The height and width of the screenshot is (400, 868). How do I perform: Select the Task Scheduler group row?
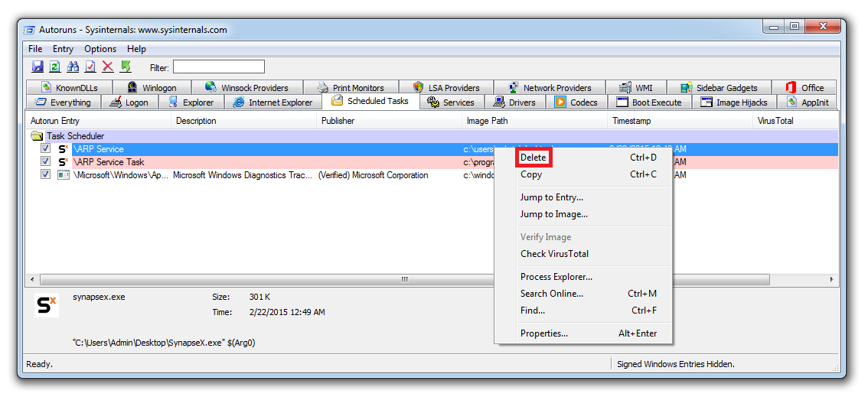point(432,135)
